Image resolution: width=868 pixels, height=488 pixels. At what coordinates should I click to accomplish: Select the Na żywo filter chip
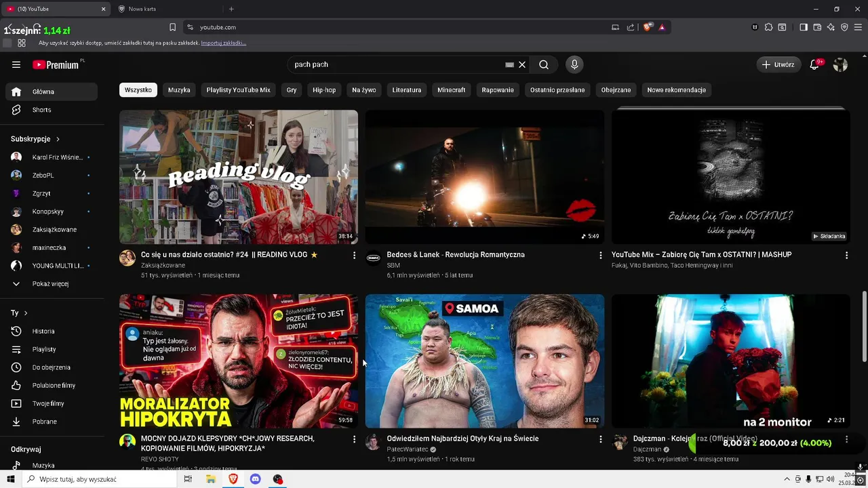[x=364, y=89]
